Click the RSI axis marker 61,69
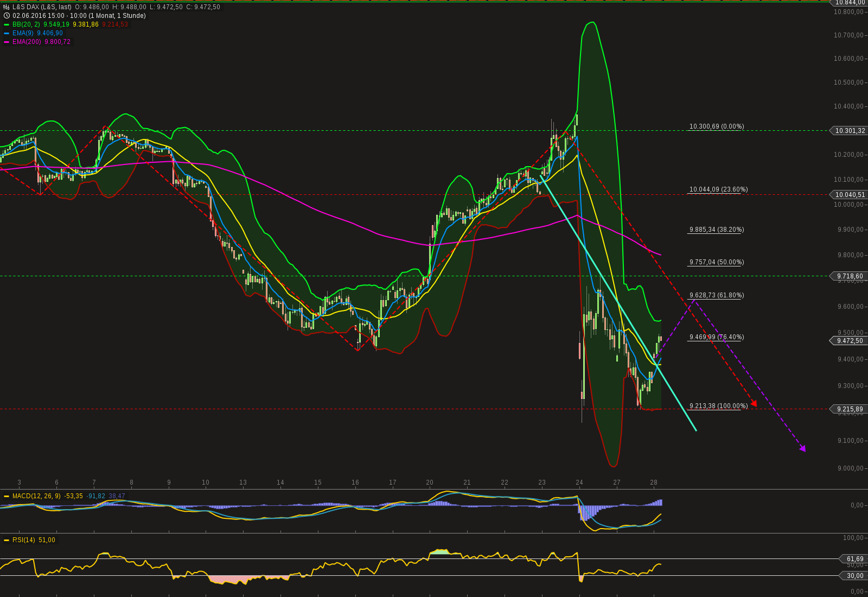Screen dimensions: 868x597 pyautogui.click(x=853, y=559)
